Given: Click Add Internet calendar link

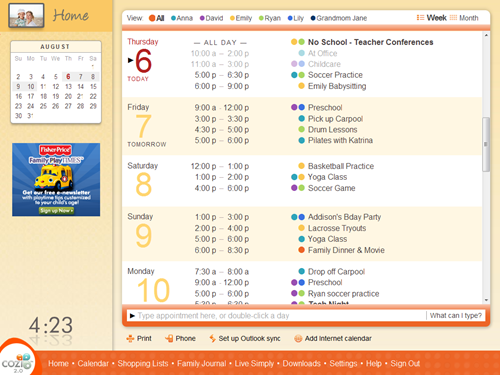Looking at the screenshot, I should [x=338, y=339].
